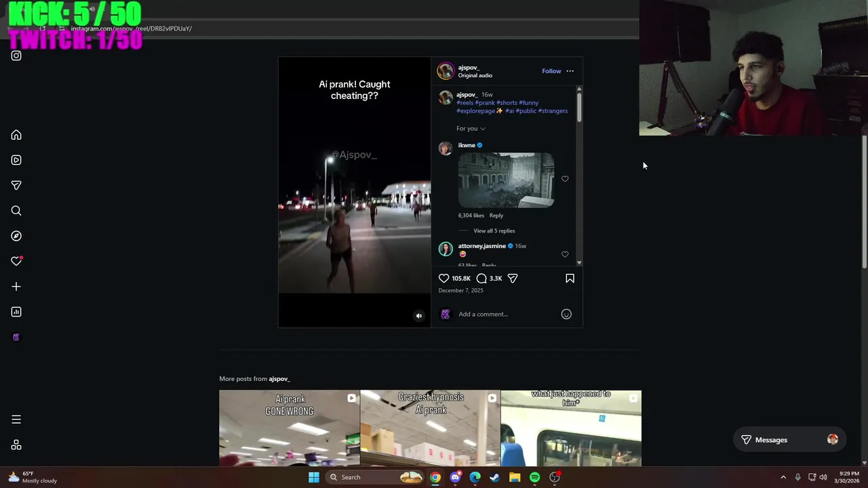The width and height of the screenshot is (868, 488).
Task: Show hidden system tray icons
Action: click(783, 477)
